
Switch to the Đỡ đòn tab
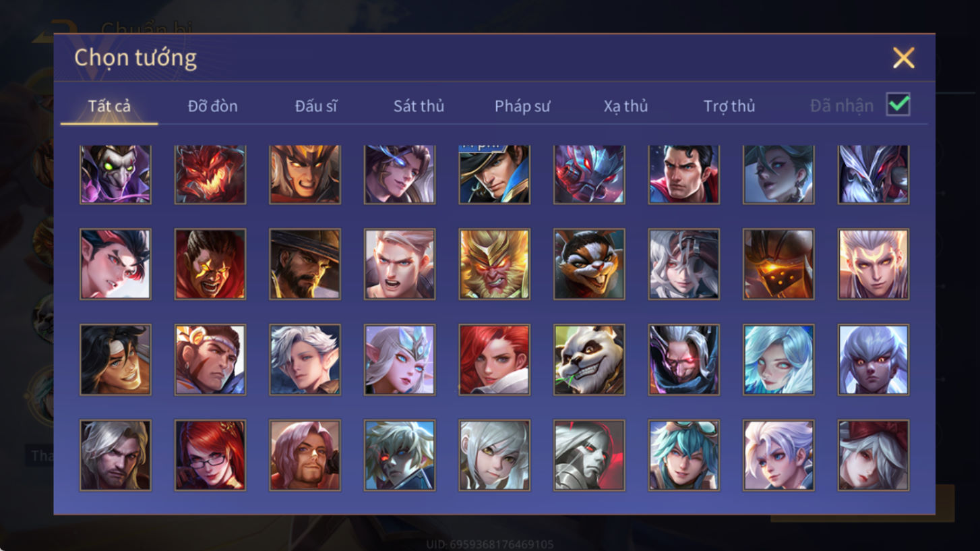point(213,106)
